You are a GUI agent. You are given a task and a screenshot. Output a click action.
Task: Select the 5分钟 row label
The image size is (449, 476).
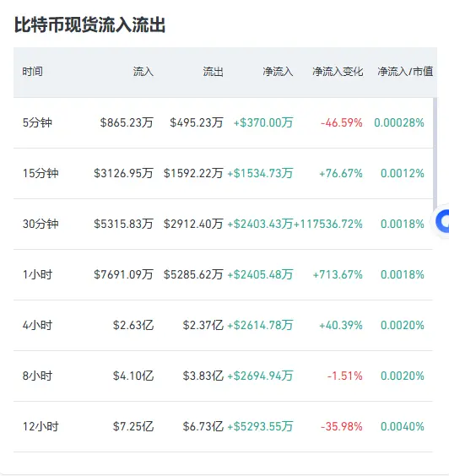tap(37, 122)
